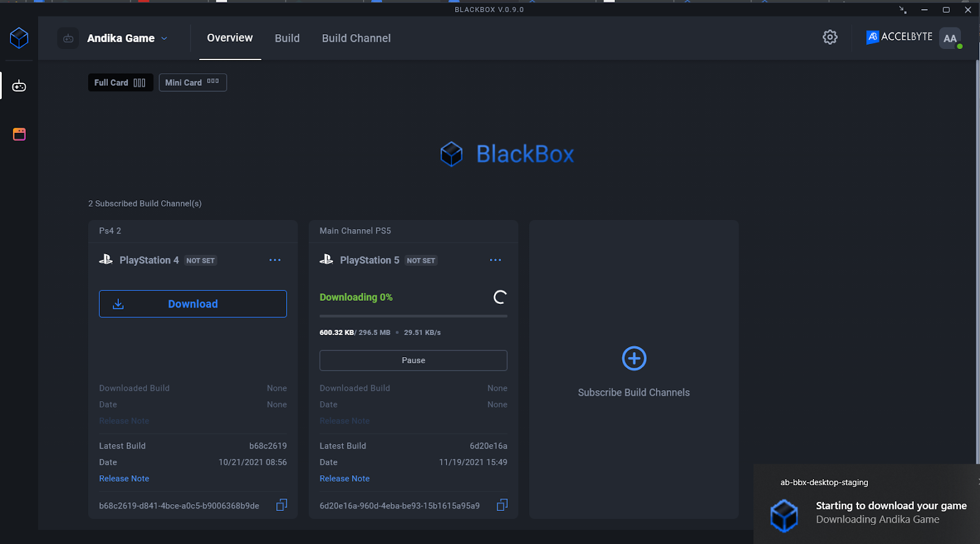
Task: Select the Mini Card view
Action: 192,83
